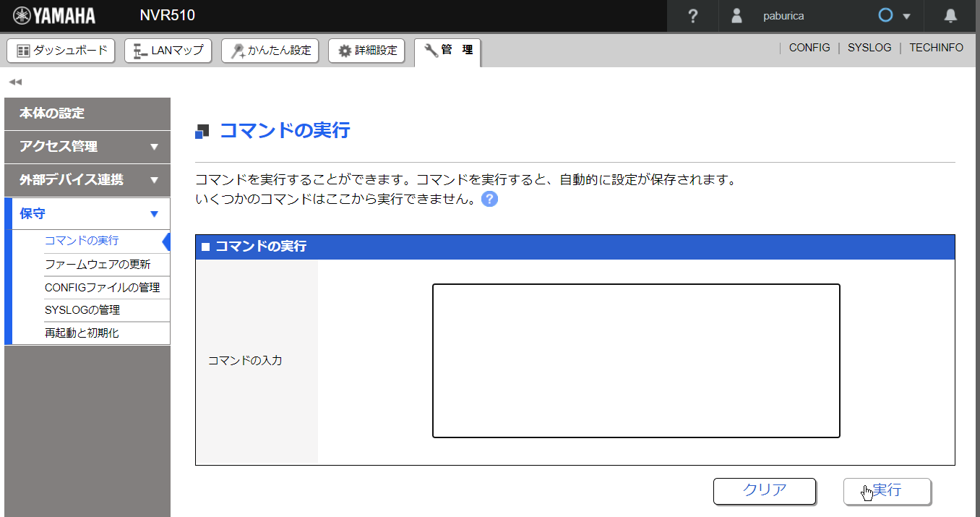The width and height of the screenshot is (980, 517).
Task: Expand the アクセス管理 menu section
Action: point(87,147)
